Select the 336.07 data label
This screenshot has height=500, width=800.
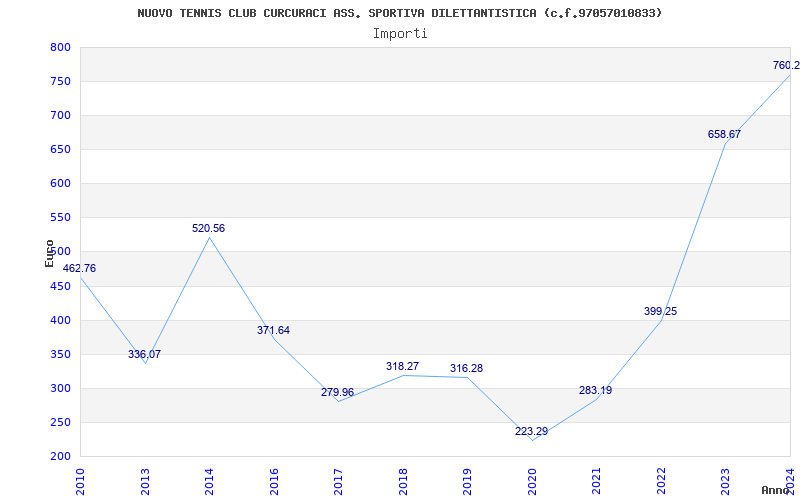point(144,354)
